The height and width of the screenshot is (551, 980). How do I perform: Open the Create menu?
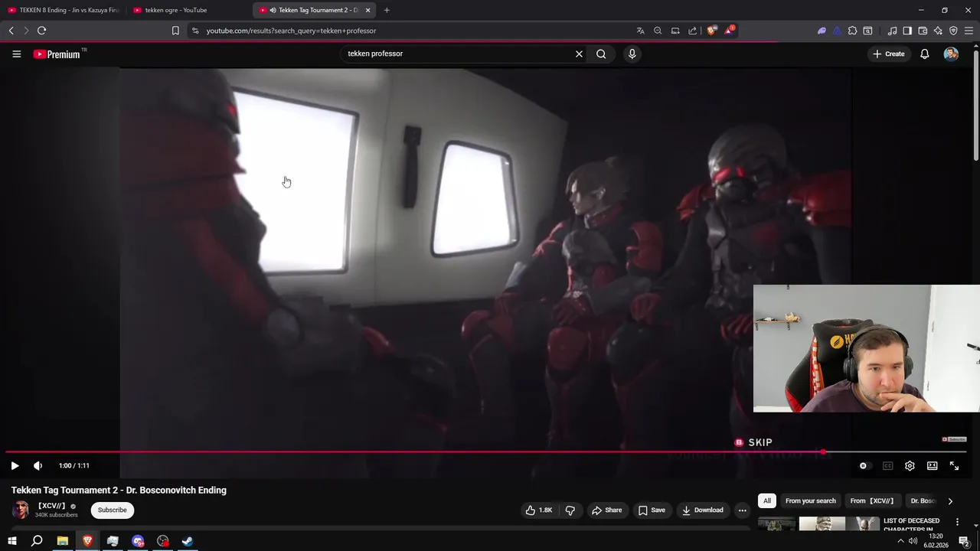[x=889, y=54]
